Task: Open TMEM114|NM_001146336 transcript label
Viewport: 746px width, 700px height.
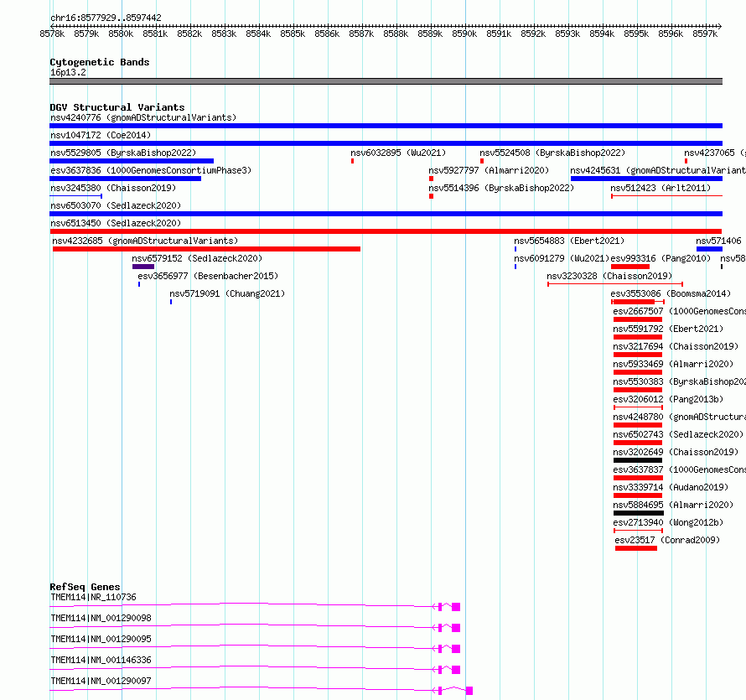Action: [x=101, y=660]
